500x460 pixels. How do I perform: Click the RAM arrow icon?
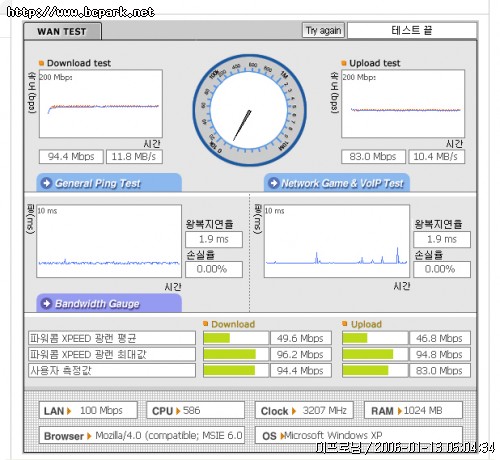tap(400, 411)
